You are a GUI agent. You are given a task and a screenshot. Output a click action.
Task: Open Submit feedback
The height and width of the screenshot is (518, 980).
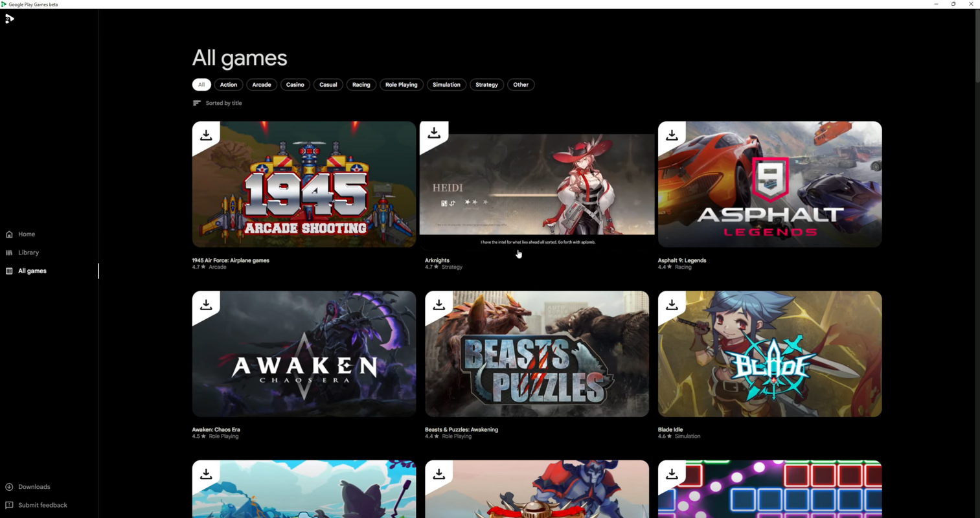43,505
